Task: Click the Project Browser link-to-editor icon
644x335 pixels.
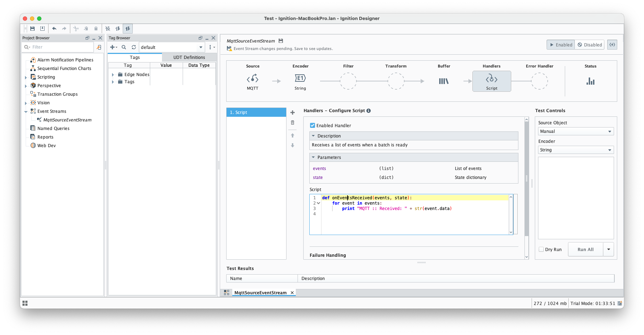Action: [x=99, y=47]
